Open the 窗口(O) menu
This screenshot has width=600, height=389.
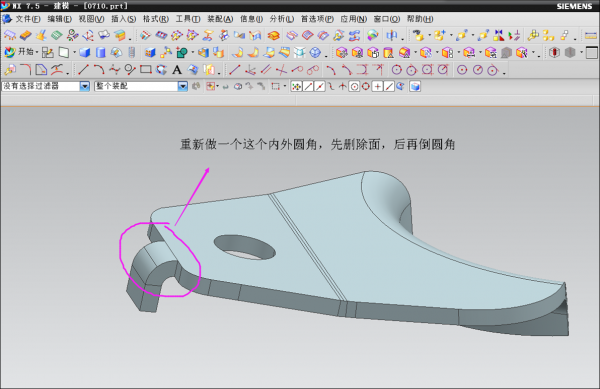coord(386,19)
